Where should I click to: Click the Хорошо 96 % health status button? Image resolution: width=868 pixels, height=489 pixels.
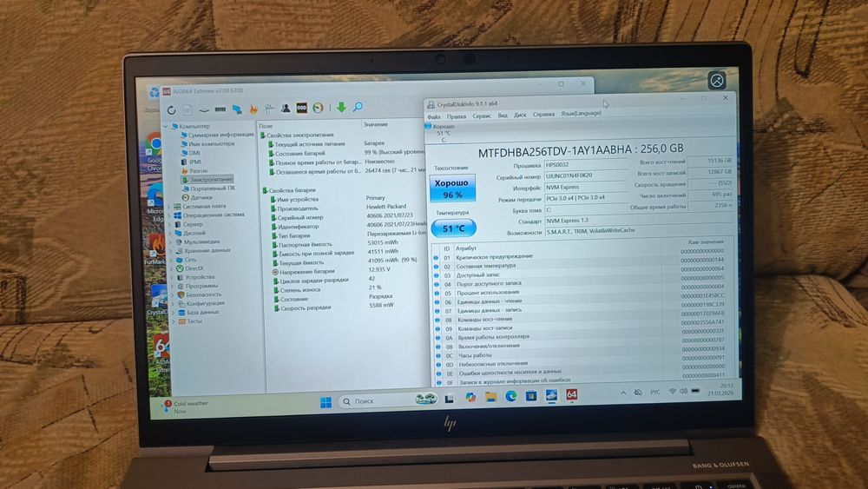[x=452, y=188]
